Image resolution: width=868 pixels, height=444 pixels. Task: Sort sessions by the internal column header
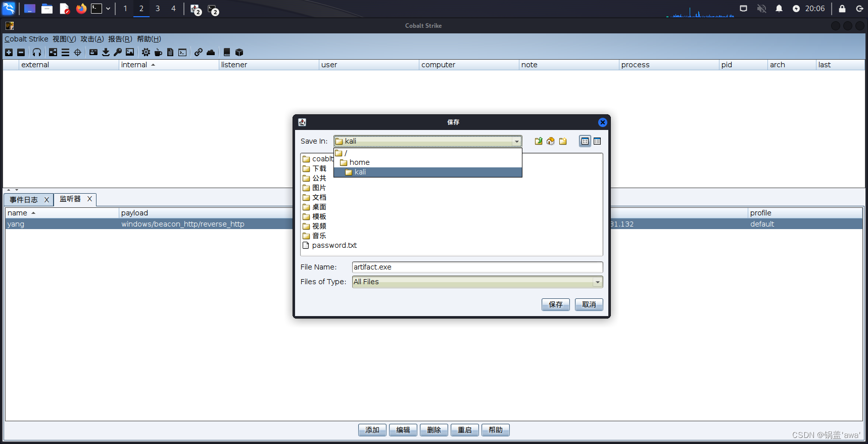tap(169, 65)
